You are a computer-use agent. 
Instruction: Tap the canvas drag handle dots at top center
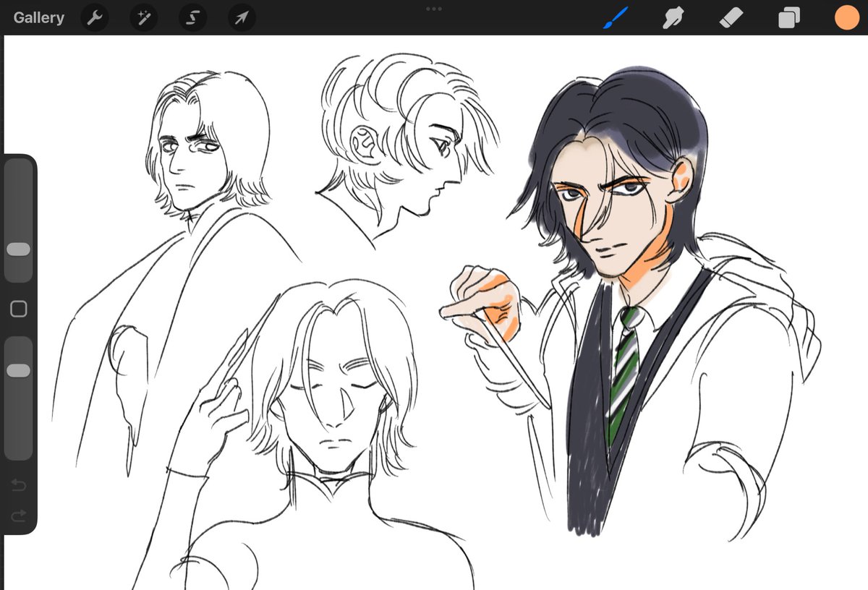point(434,9)
